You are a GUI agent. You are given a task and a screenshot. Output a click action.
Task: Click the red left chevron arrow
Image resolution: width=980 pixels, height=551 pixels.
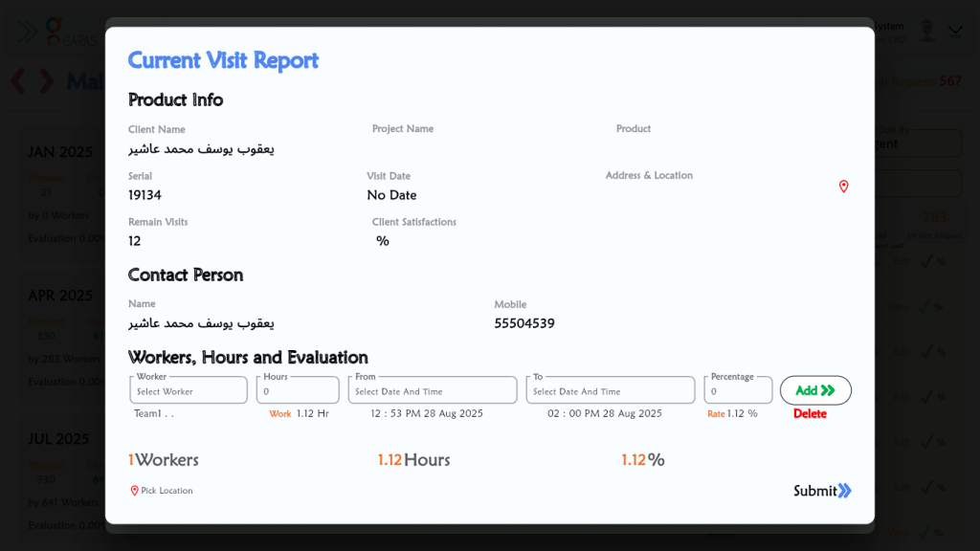click(x=18, y=81)
